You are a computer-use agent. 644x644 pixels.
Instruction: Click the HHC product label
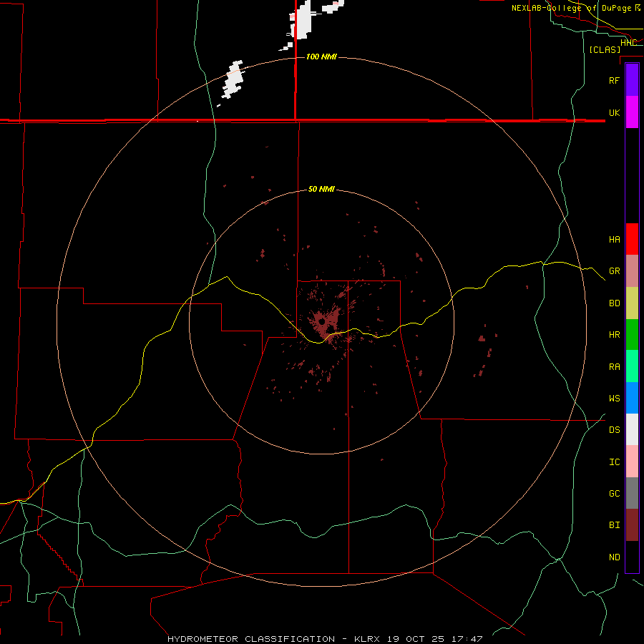point(628,43)
